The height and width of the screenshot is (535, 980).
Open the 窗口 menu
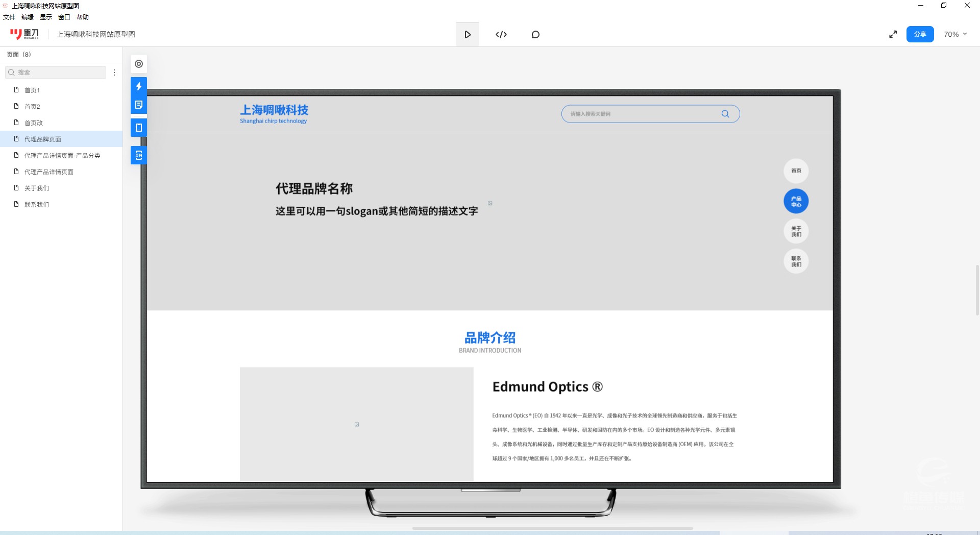coord(64,17)
